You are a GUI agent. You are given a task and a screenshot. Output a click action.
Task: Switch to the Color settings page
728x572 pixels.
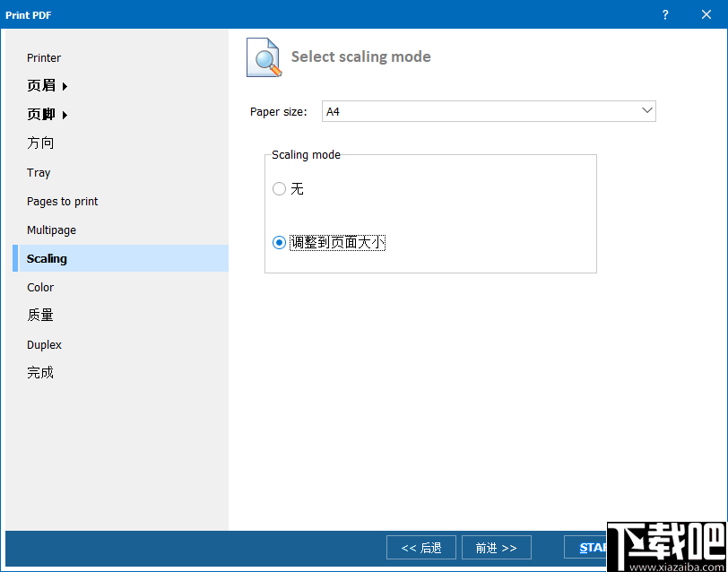coord(40,287)
